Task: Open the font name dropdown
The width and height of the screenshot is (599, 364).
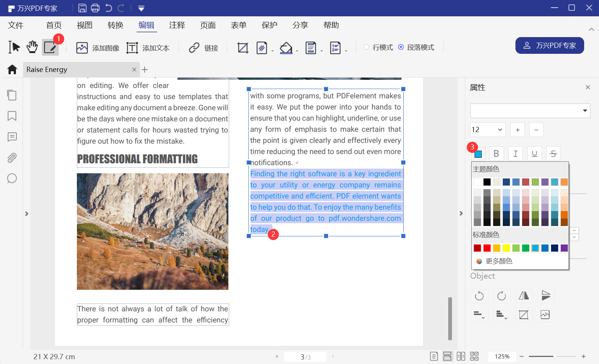Action: [585, 111]
